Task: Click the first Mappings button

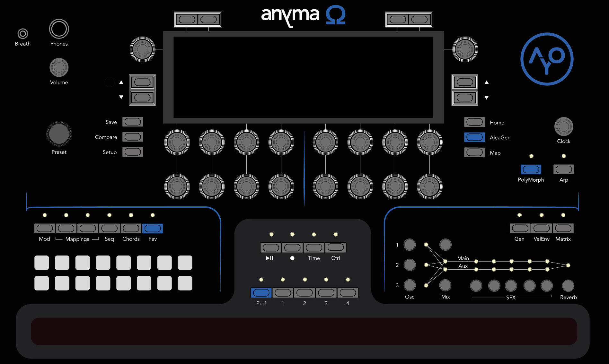Action: tap(66, 229)
